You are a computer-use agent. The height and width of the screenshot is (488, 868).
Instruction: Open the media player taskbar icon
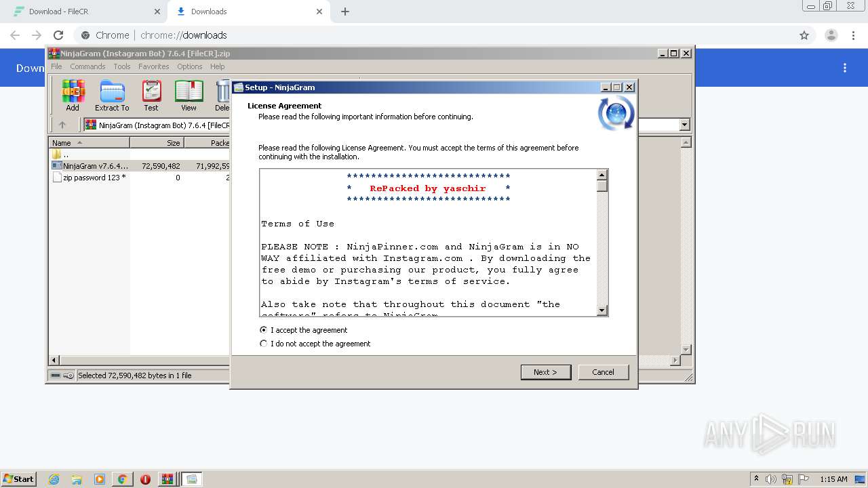pyautogui.click(x=99, y=479)
